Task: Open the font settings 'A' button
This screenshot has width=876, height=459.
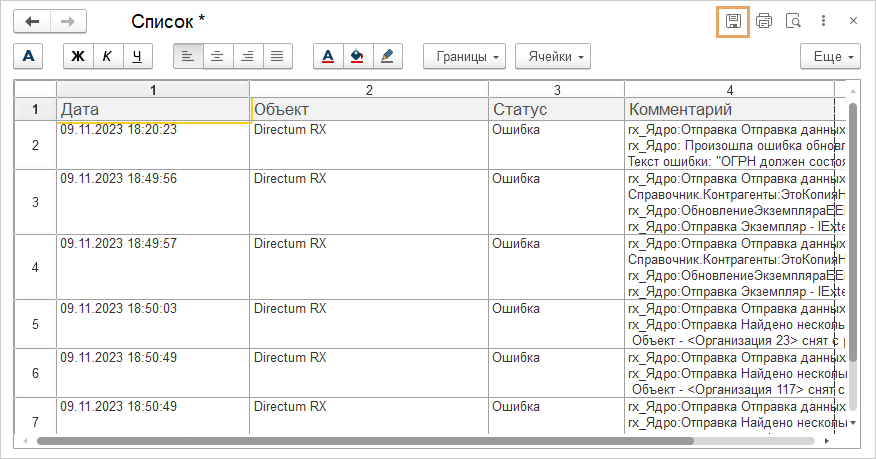Action: click(28, 56)
